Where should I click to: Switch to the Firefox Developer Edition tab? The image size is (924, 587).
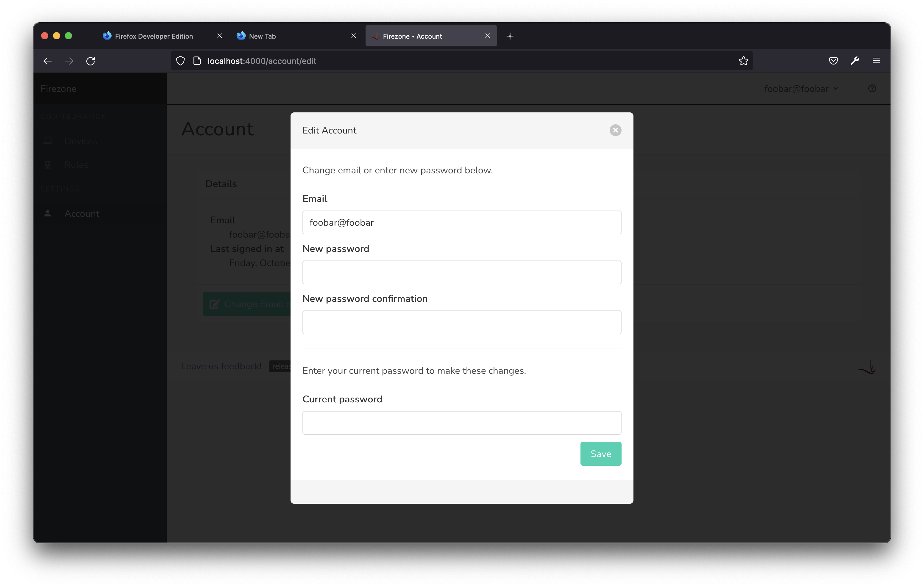point(154,36)
